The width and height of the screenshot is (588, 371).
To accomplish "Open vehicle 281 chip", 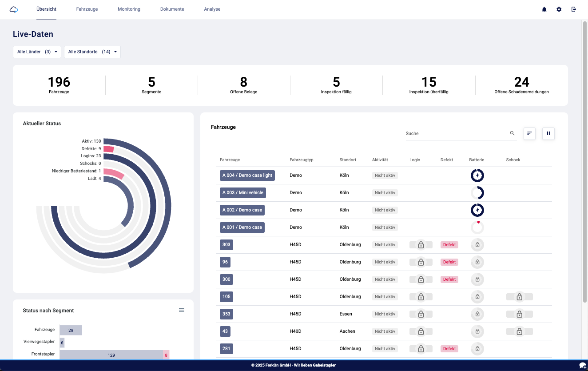I will tap(226, 349).
